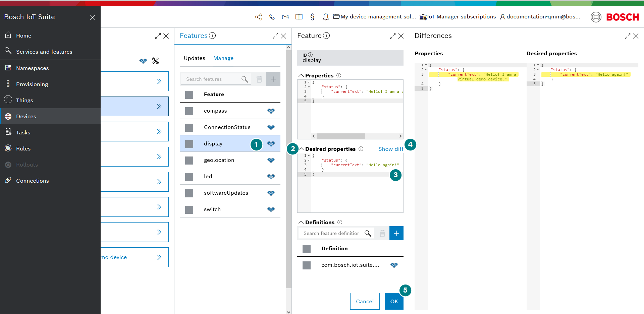This screenshot has height=314, width=644.
Task: Click the search features magnifier icon
Action: [x=245, y=79]
